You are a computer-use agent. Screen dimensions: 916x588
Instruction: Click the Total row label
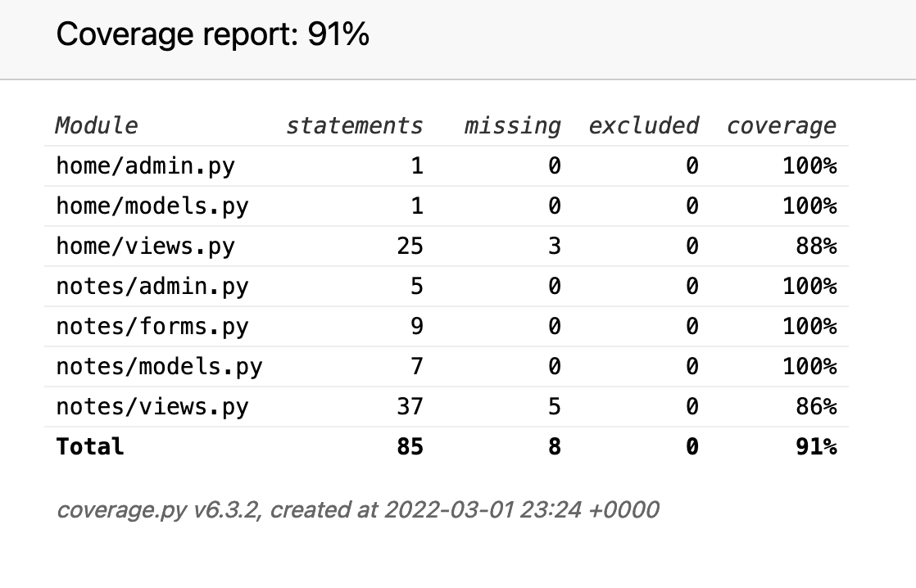[90, 446]
